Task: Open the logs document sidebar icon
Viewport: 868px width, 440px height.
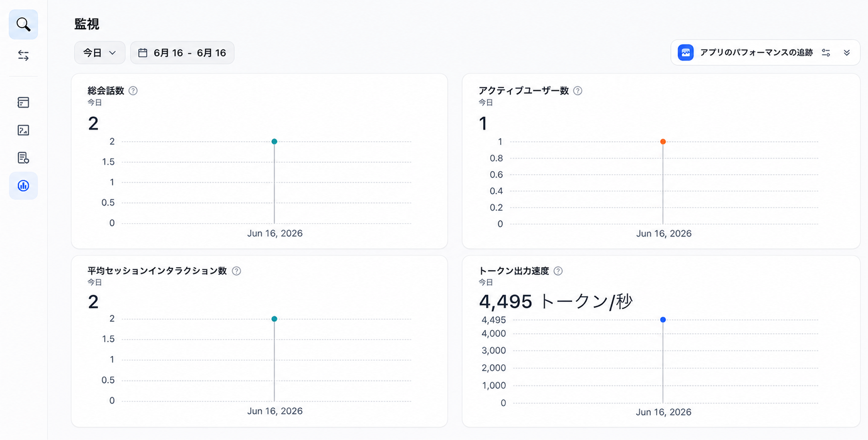Action: (23, 158)
